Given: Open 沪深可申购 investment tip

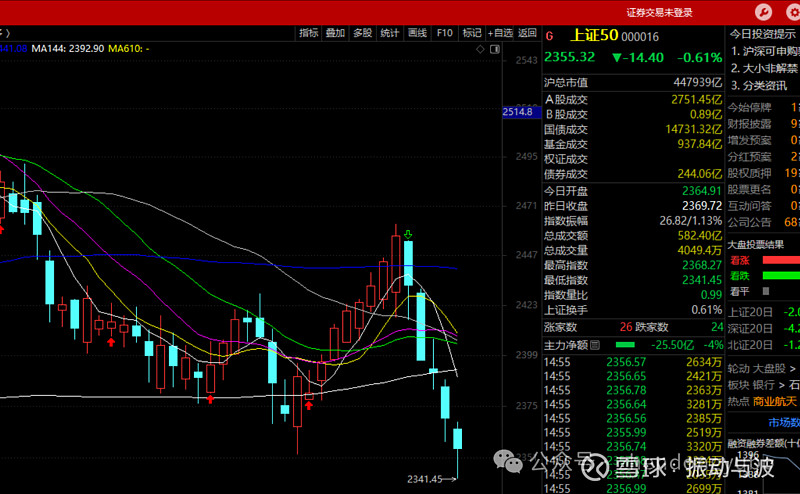Looking at the screenshot, I should [x=765, y=52].
